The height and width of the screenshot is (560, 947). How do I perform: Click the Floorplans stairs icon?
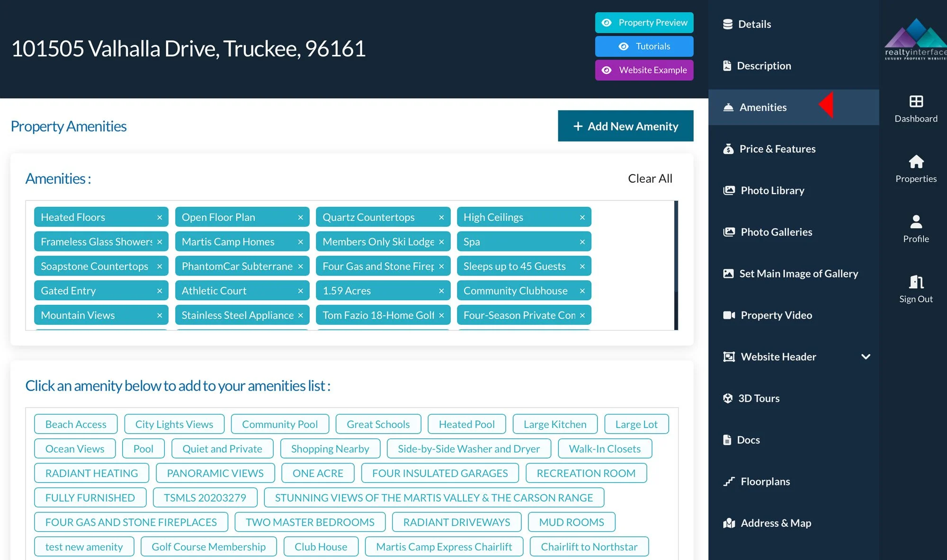tap(729, 481)
